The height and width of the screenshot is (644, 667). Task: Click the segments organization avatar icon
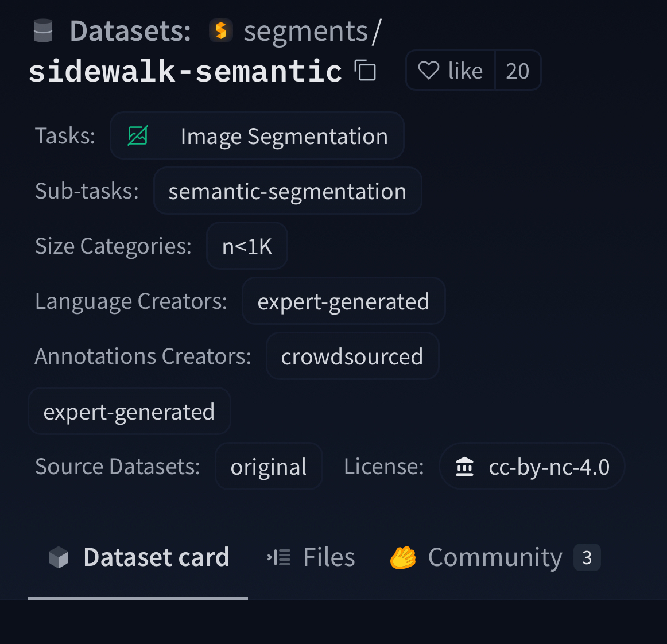[x=221, y=31]
